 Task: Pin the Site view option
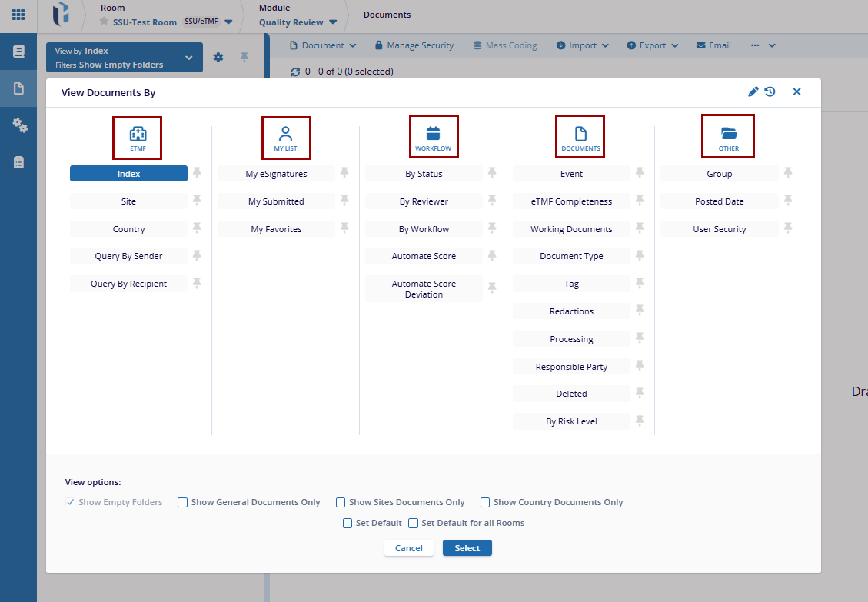tap(197, 201)
